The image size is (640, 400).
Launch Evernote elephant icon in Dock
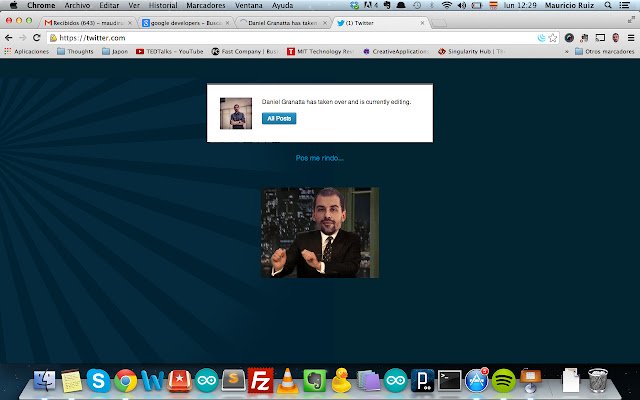pos(315,380)
